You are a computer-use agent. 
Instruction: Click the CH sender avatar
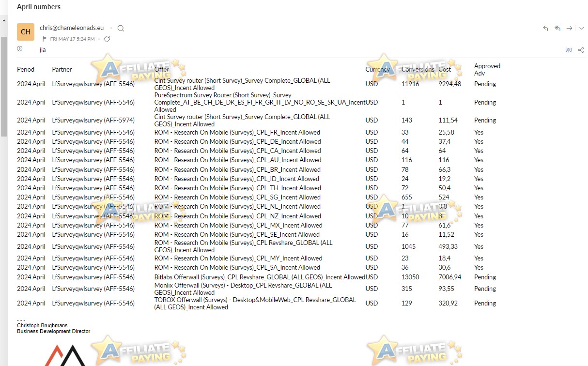click(x=26, y=32)
